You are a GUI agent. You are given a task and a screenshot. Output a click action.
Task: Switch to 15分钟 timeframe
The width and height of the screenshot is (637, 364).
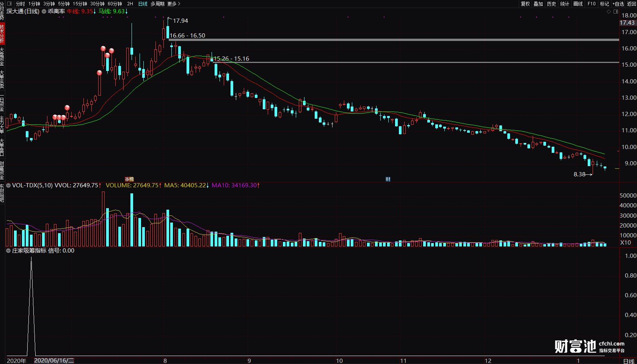click(x=80, y=4)
